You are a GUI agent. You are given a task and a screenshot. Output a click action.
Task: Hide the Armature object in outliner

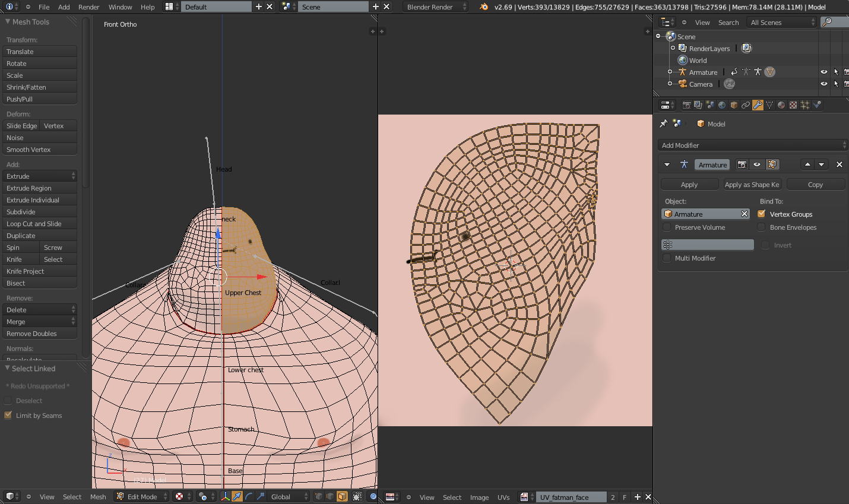click(x=824, y=72)
